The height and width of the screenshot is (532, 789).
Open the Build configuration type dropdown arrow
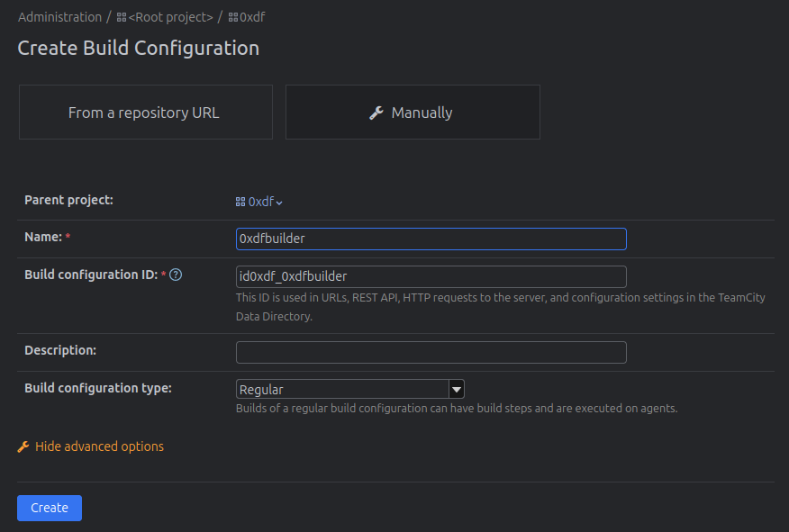coord(457,390)
